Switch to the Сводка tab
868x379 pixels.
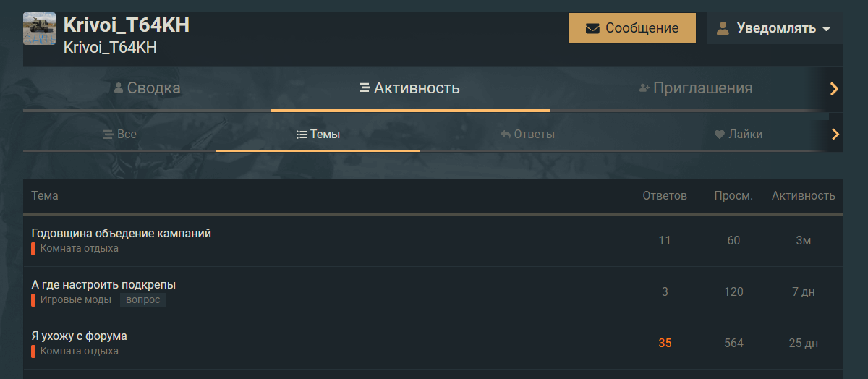(147, 88)
